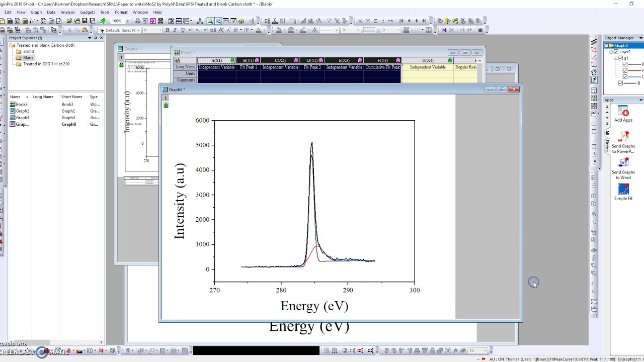Toggle Bold text formatting

click(x=167, y=30)
